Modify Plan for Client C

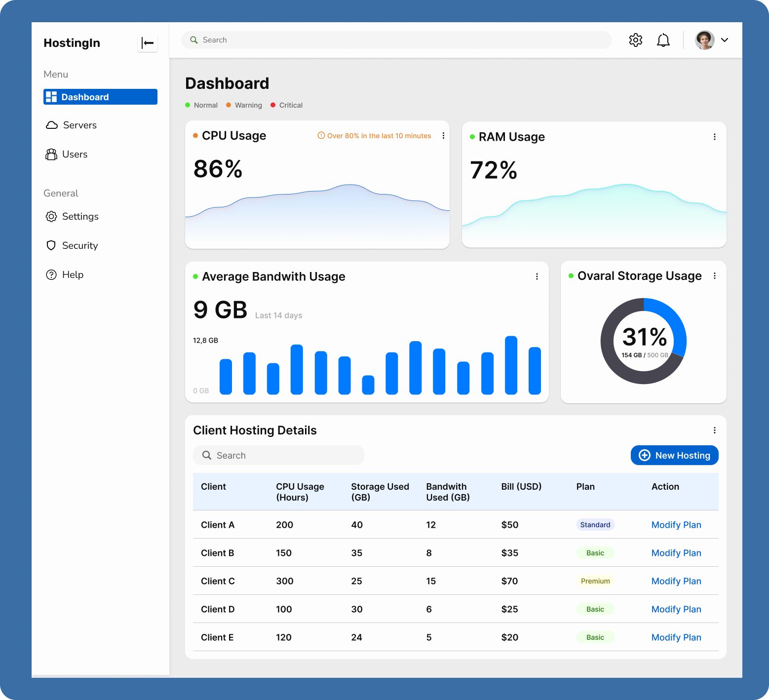(x=676, y=581)
